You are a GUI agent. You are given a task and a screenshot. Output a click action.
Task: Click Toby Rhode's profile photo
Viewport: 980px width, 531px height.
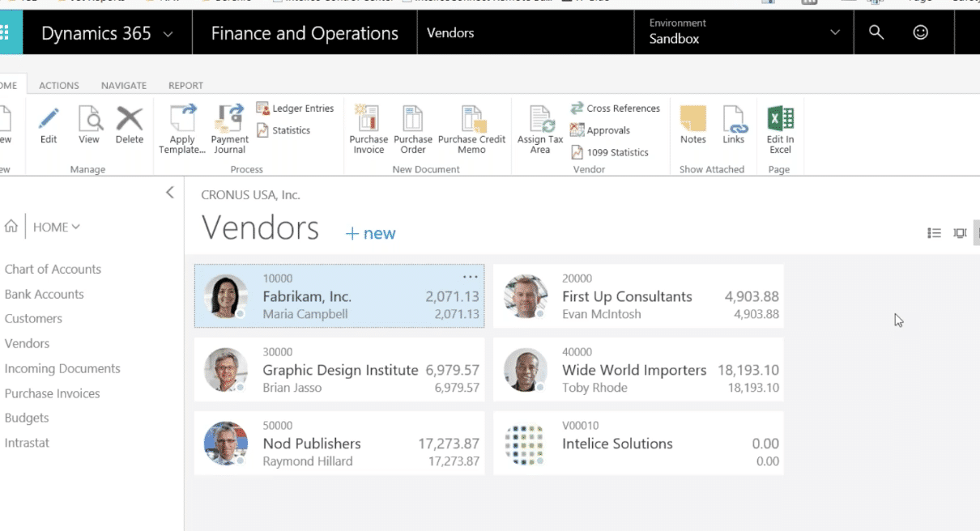[x=525, y=370]
